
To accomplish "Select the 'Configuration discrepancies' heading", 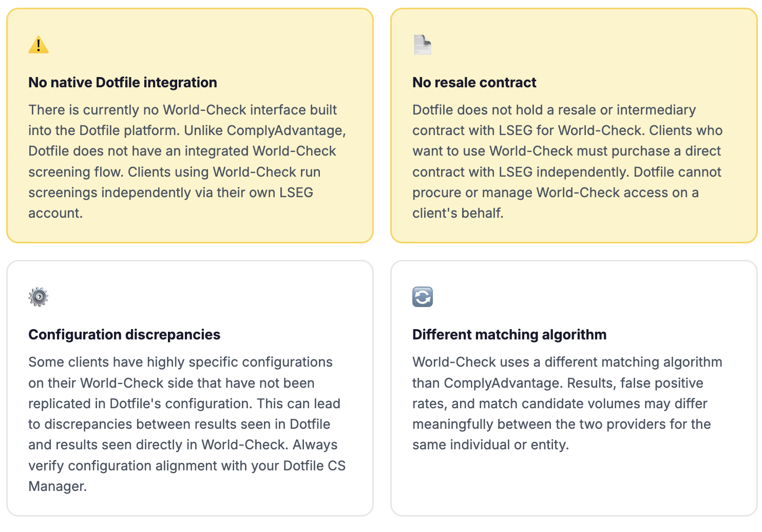I will click(x=124, y=335).
